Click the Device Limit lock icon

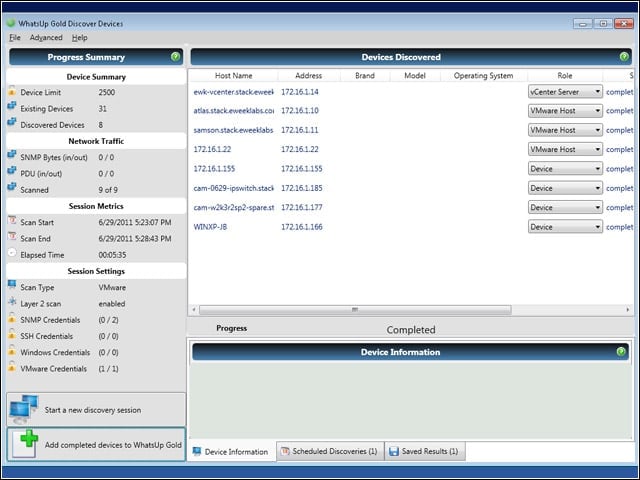pos(12,91)
